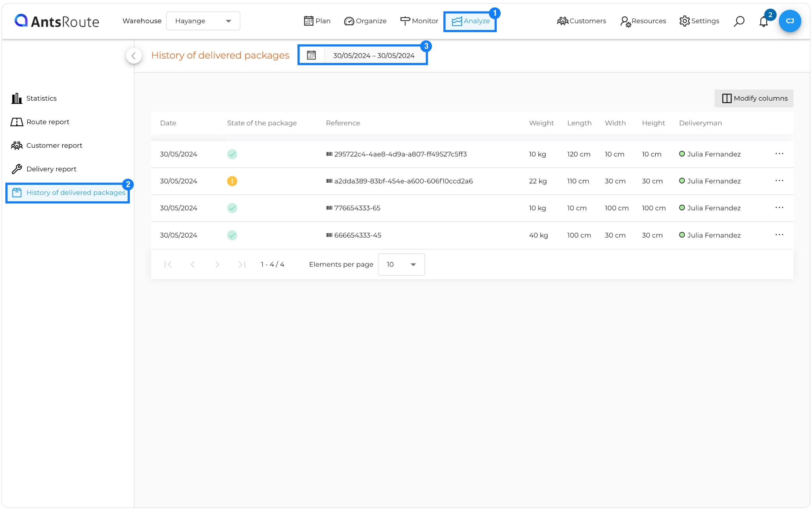Screen dimensions: 812x511
Task: Open the Statistics report
Action: pos(34,98)
